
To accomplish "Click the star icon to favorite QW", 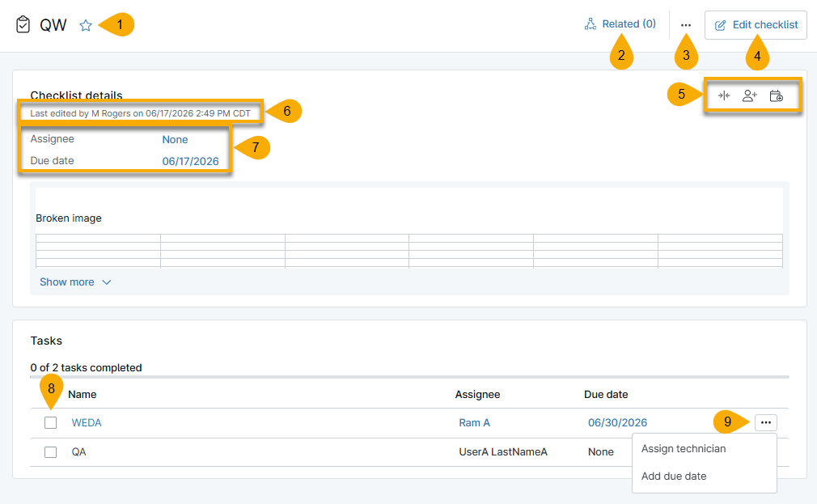I will [x=86, y=25].
